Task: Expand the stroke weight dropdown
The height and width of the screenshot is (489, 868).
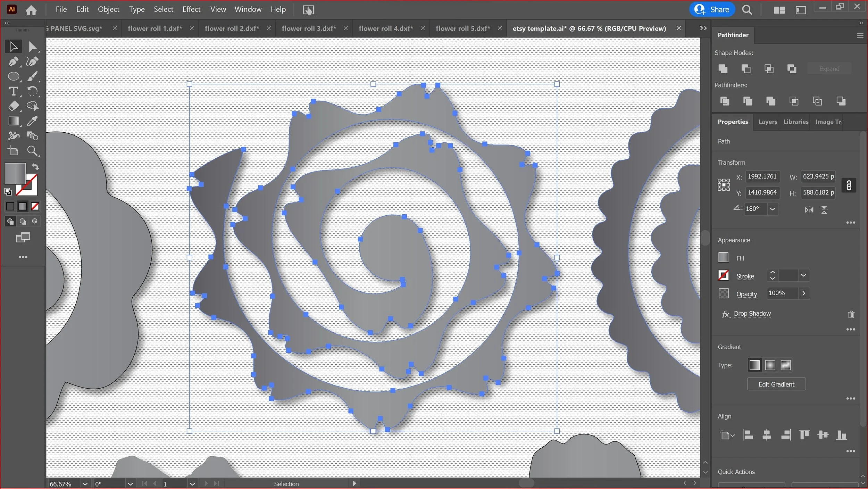Action: (x=803, y=275)
